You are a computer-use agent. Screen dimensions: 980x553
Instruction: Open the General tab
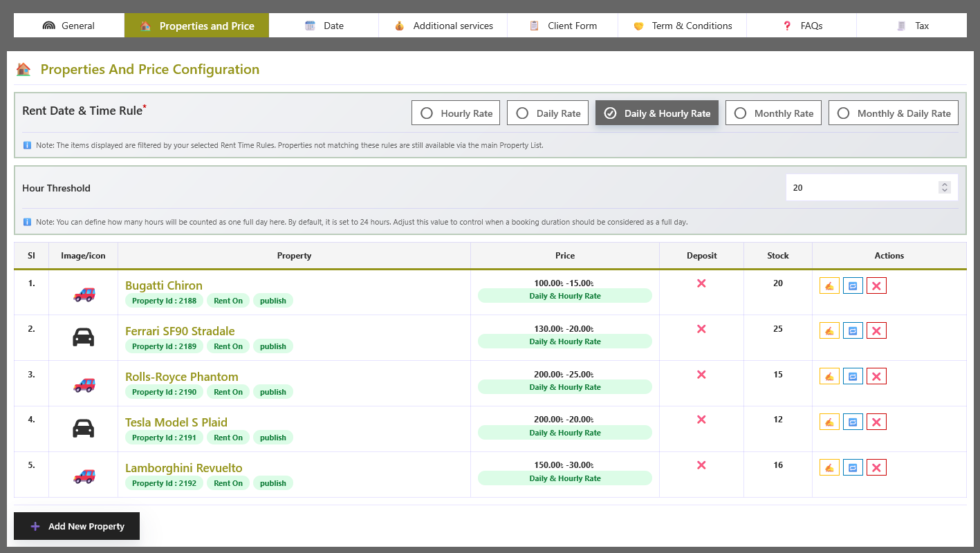(x=69, y=26)
